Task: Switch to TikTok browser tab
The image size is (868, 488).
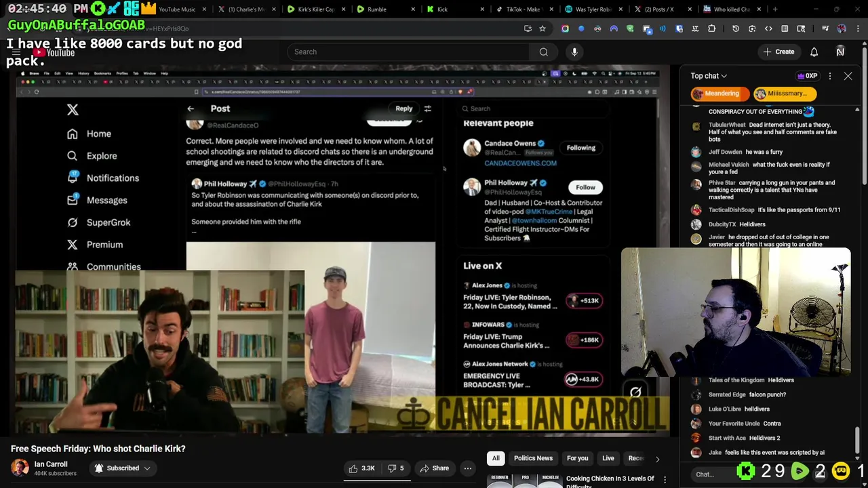Action: point(524,9)
